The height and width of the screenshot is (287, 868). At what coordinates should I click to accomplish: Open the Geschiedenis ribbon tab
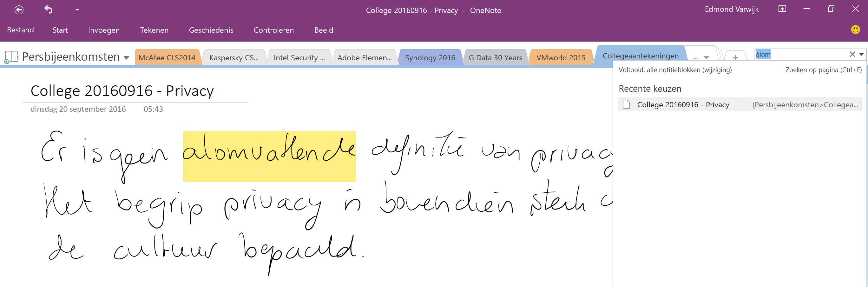(x=211, y=30)
